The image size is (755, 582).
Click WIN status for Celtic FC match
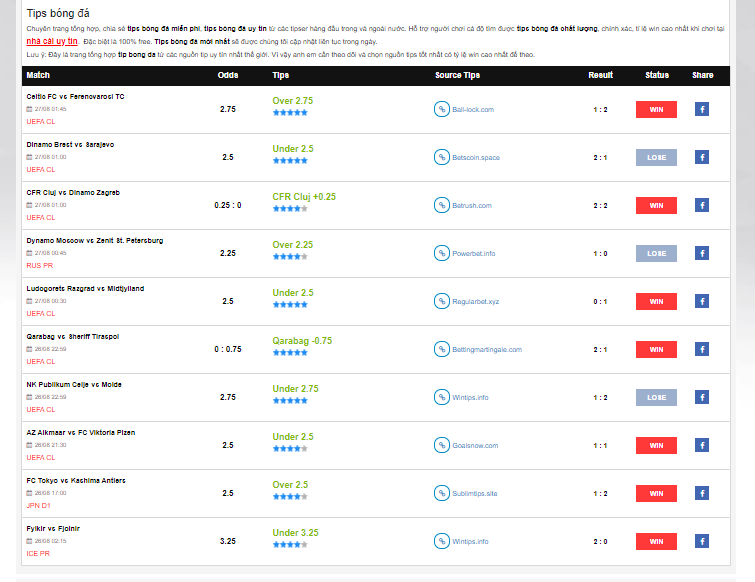click(x=656, y=109)
